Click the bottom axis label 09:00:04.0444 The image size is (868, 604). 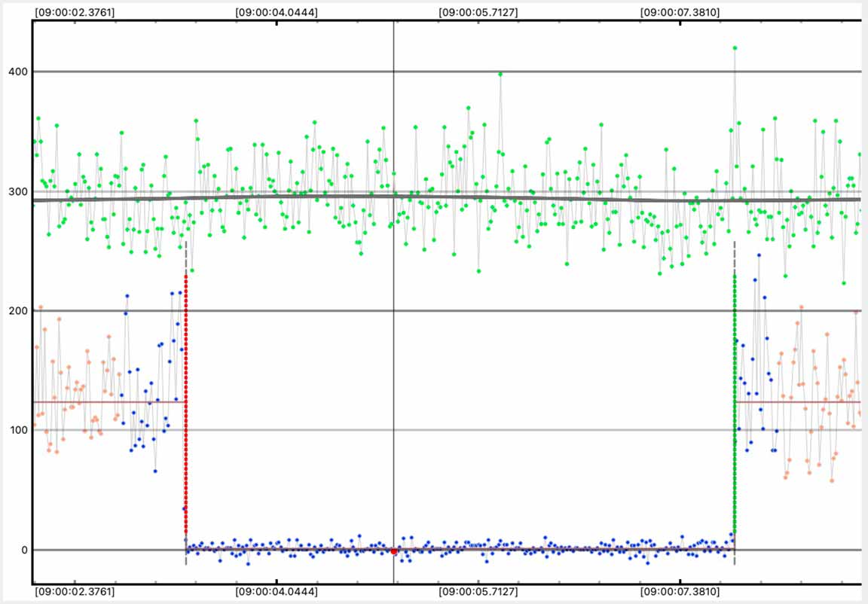277,592
